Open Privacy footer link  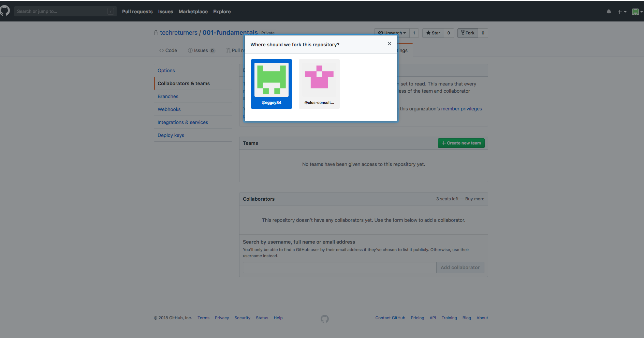[x=222, y=318]
